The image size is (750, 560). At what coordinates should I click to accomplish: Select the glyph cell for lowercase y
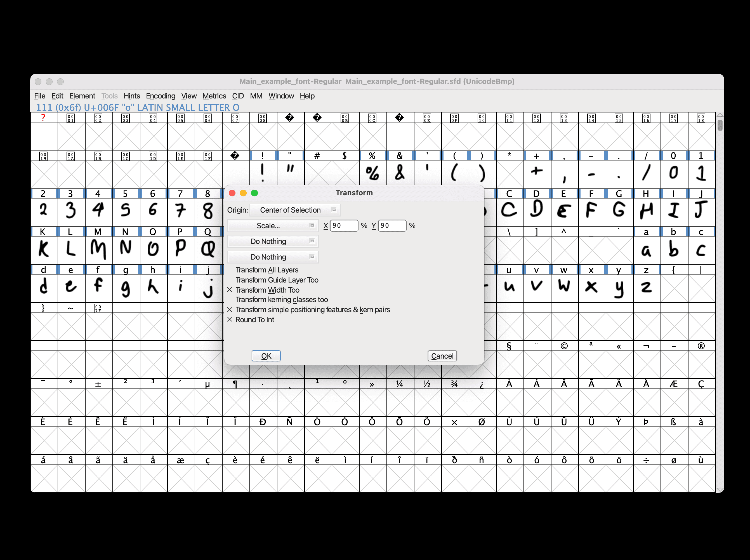point(619,288)
